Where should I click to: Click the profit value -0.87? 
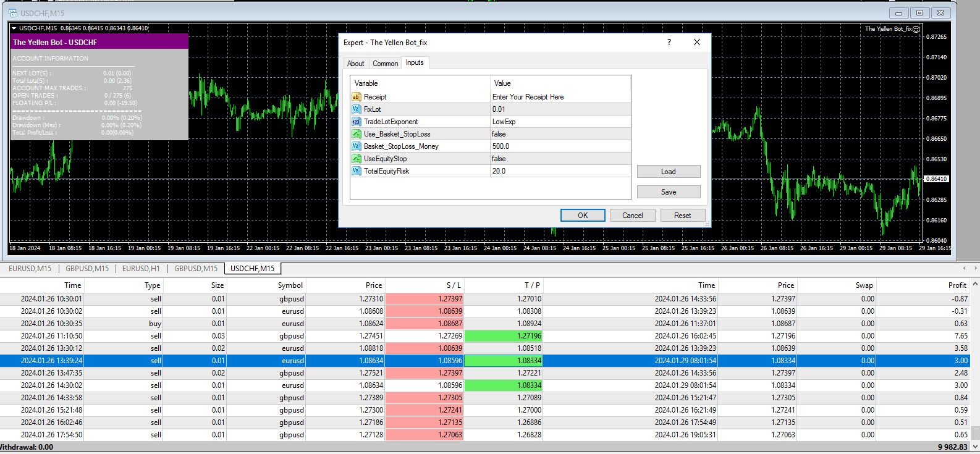pos(960,299)
